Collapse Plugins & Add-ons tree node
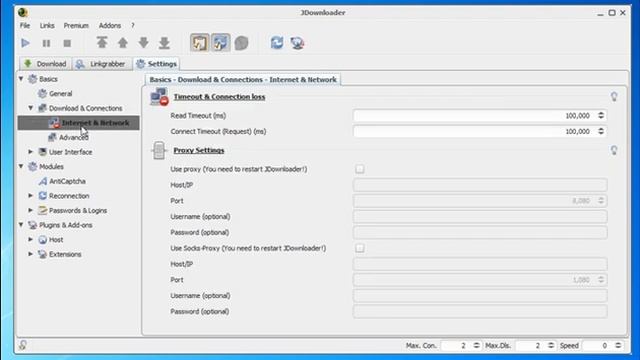The height and width of the screenshot is (360, 640). tap(21, 225)
